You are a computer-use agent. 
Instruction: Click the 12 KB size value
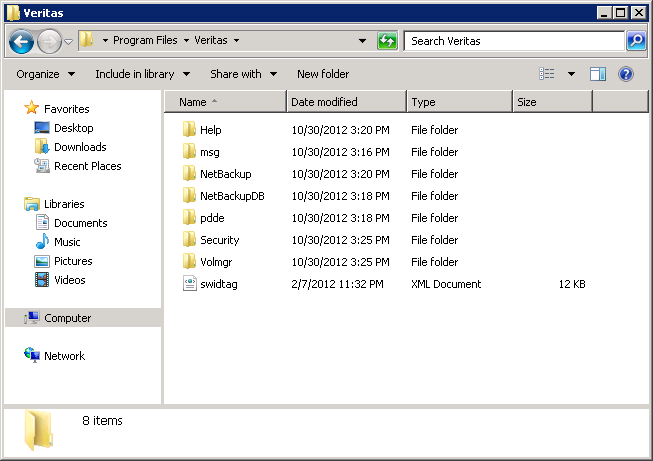(572, 284)
